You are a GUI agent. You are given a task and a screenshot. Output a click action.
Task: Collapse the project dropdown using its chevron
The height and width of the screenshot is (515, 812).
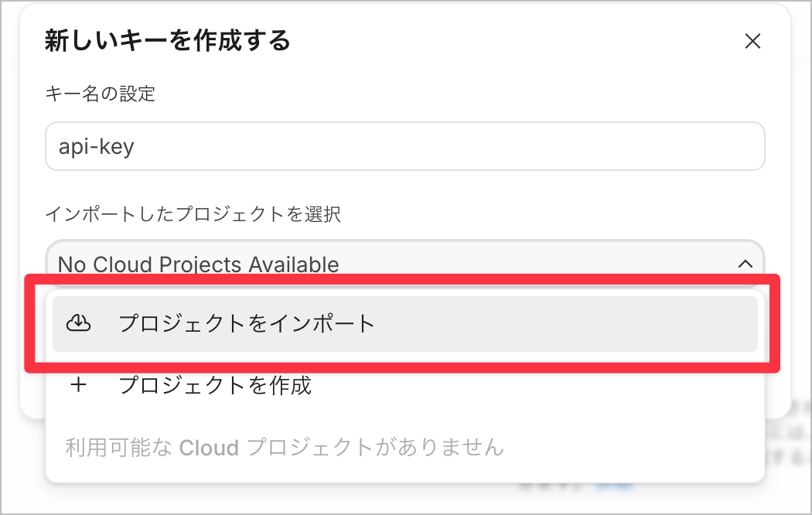[x=745, y=264]
